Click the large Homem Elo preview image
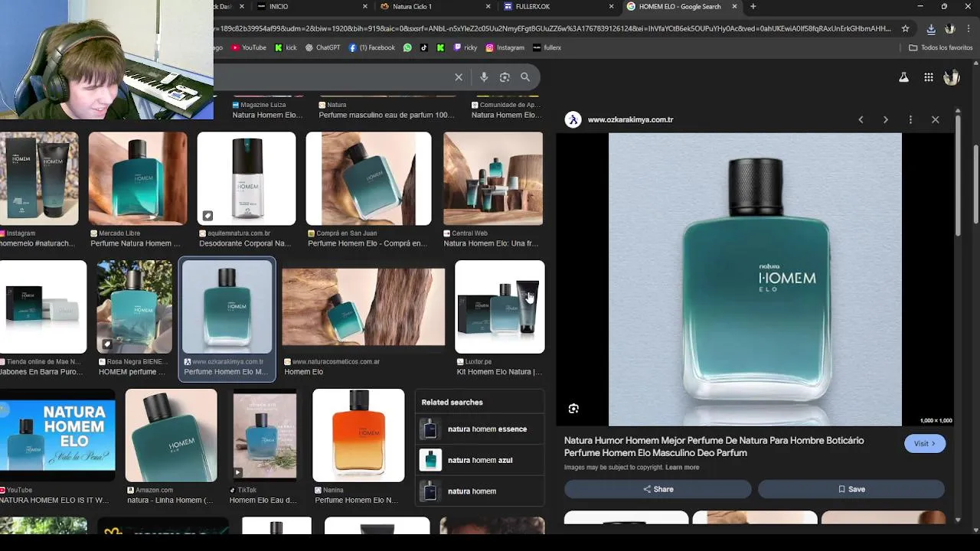 click(755, 279)
